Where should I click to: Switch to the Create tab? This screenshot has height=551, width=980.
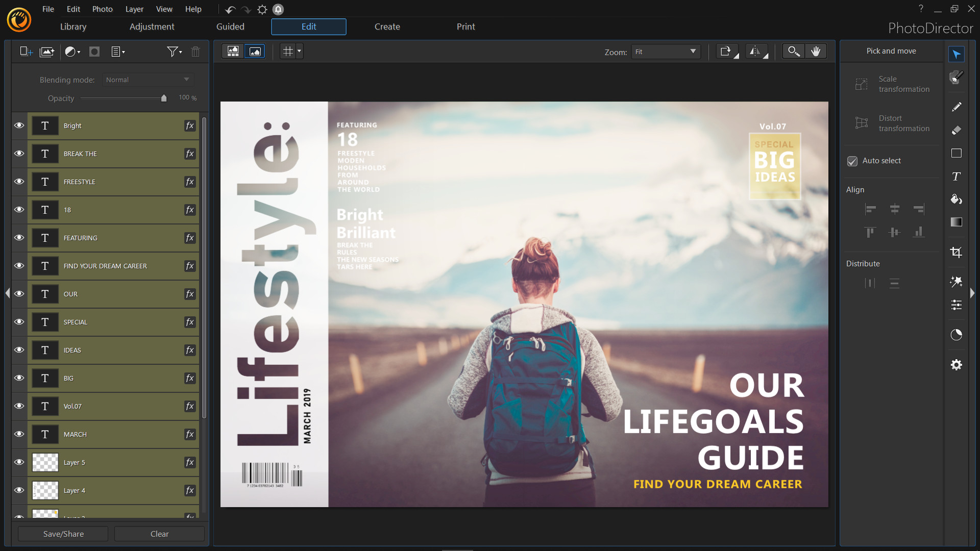point(387,26)
